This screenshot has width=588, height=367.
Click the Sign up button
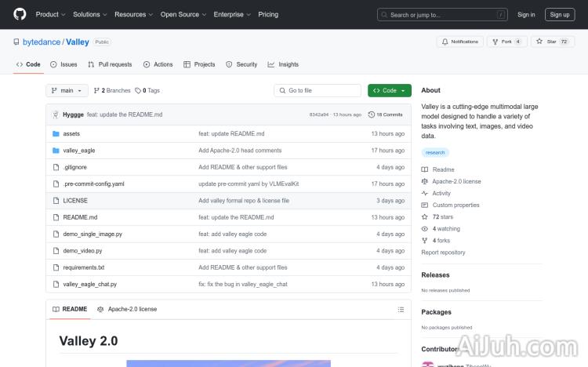click(560, 14)
